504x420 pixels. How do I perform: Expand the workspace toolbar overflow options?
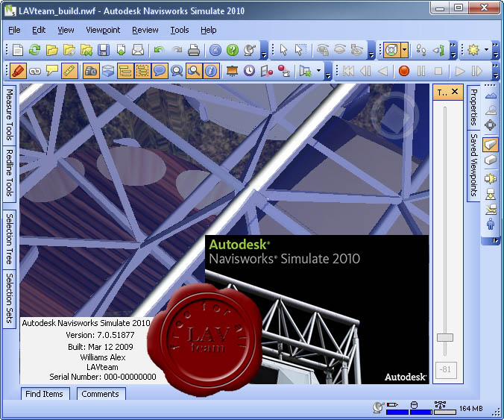click(328, 71)
